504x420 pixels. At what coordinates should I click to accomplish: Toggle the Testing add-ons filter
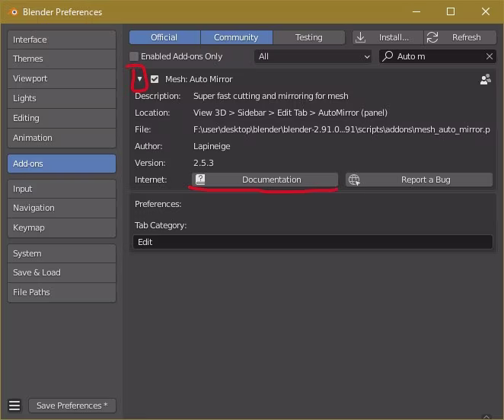[308, 37]
